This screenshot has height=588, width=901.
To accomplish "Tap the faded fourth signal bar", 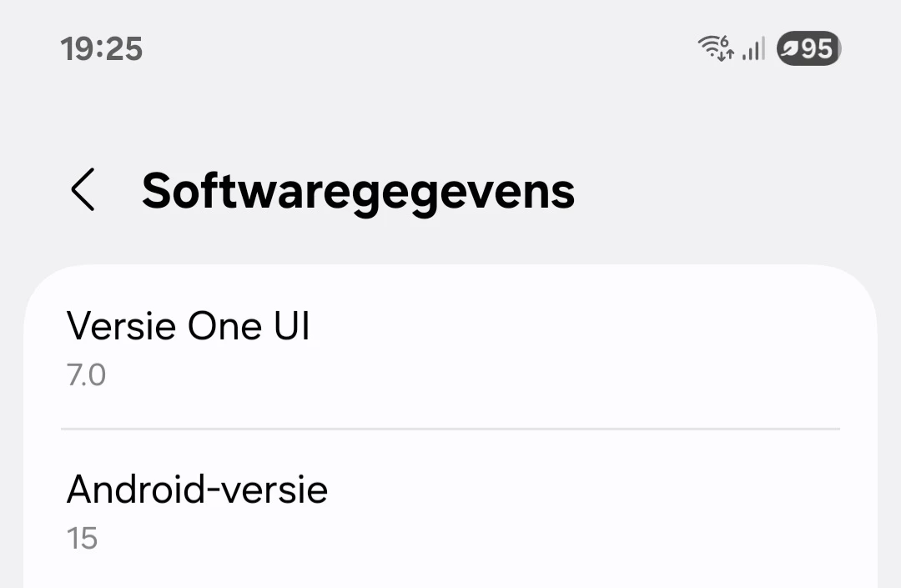I will click(x=762, y=48).
